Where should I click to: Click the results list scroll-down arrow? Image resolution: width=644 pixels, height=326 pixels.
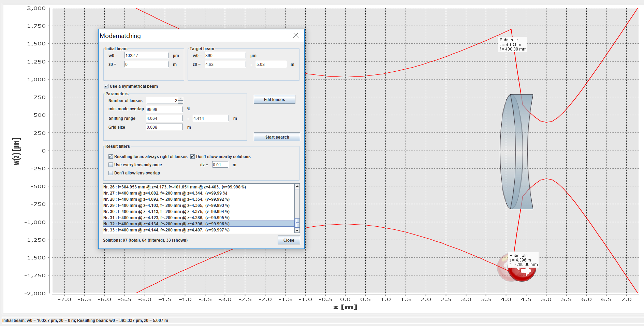tap(297, 230)
